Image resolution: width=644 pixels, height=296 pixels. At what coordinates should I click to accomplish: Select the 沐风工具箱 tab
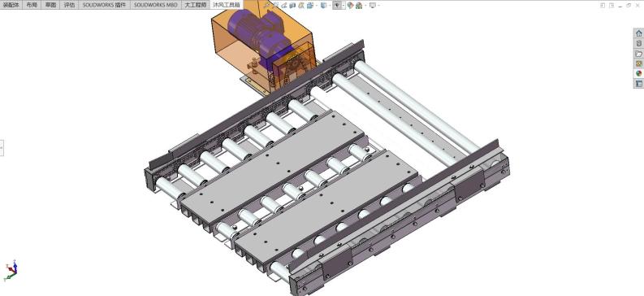click(226, 6)
